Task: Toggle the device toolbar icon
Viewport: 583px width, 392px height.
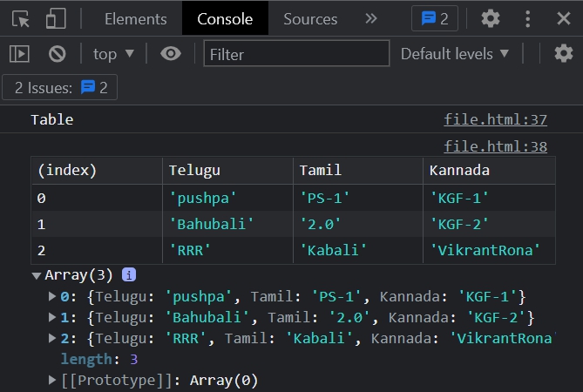Action: click(55, 18)
